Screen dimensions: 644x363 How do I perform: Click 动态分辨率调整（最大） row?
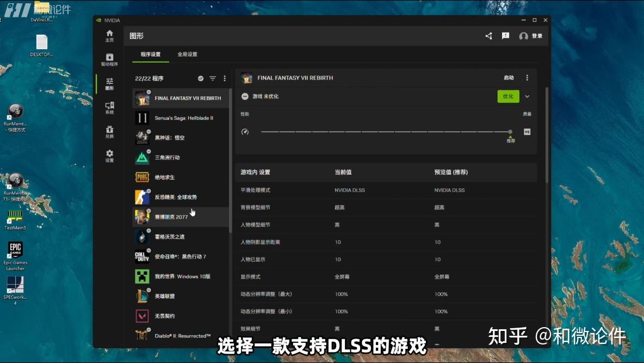pos(386,294)
